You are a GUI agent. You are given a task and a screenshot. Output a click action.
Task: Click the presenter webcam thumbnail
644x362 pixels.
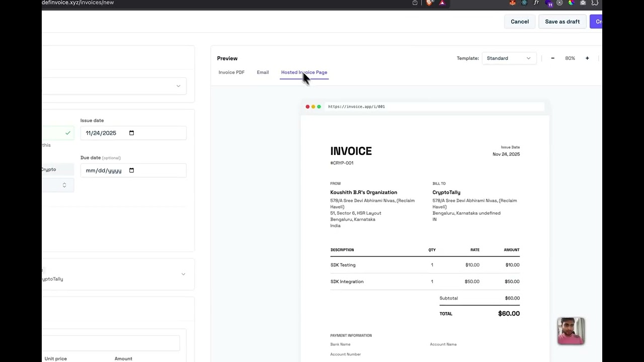click(571, 331)
